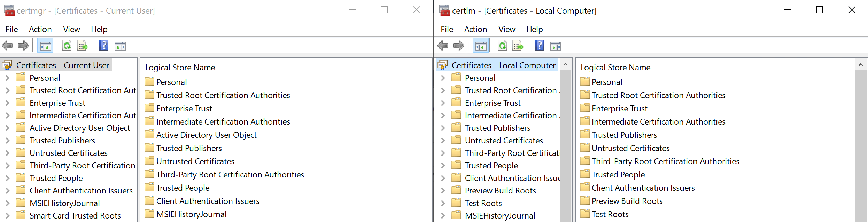868x222 pixels.
Task: Toggle console tree icon in certmgr toolbar
Action: click(x=45, y=46)
